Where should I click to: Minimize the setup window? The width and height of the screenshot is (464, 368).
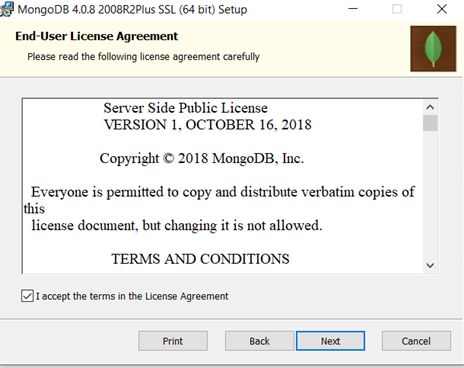pos(353,9)
